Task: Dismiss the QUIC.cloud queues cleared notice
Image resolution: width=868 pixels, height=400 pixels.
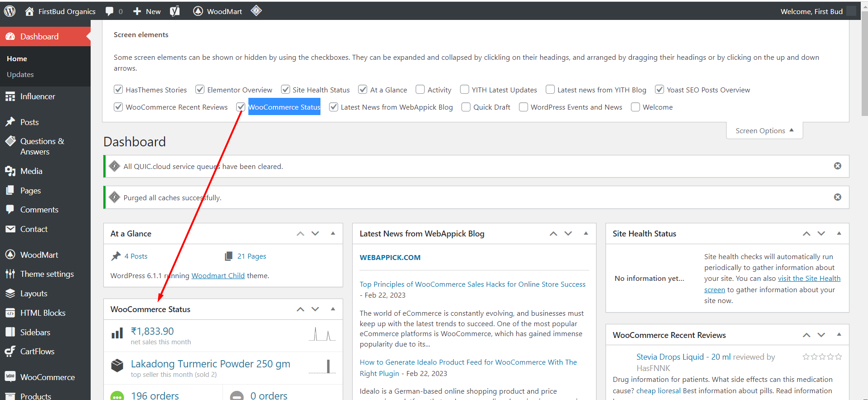Action: (x=838, y=166)
